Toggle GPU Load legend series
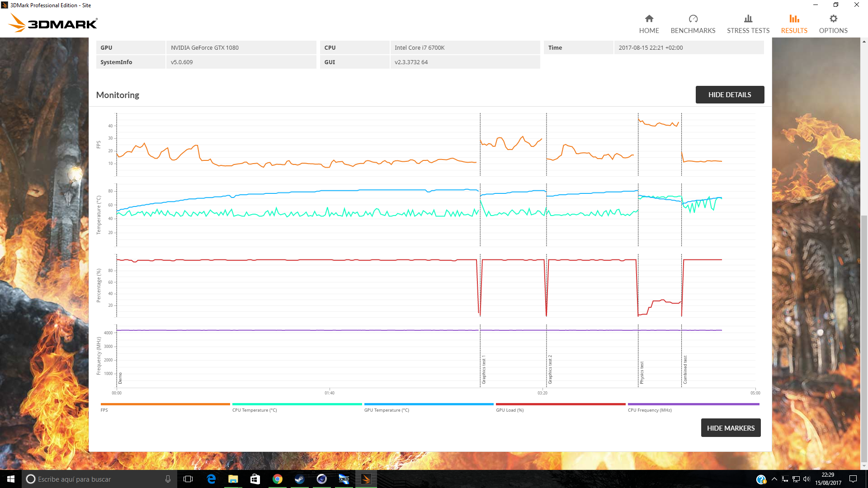The width and height of the screenshot is (868, 488). click(x=509, y=410)
